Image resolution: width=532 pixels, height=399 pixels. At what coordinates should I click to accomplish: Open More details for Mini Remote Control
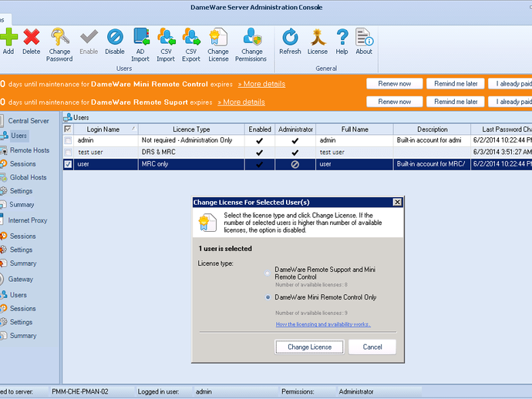261,84
